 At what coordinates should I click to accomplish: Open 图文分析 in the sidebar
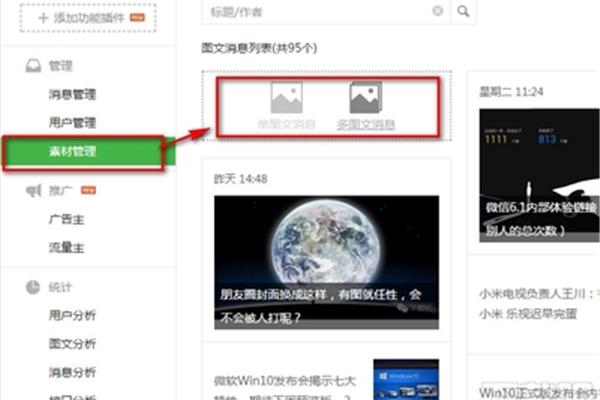tap(72, 344)
